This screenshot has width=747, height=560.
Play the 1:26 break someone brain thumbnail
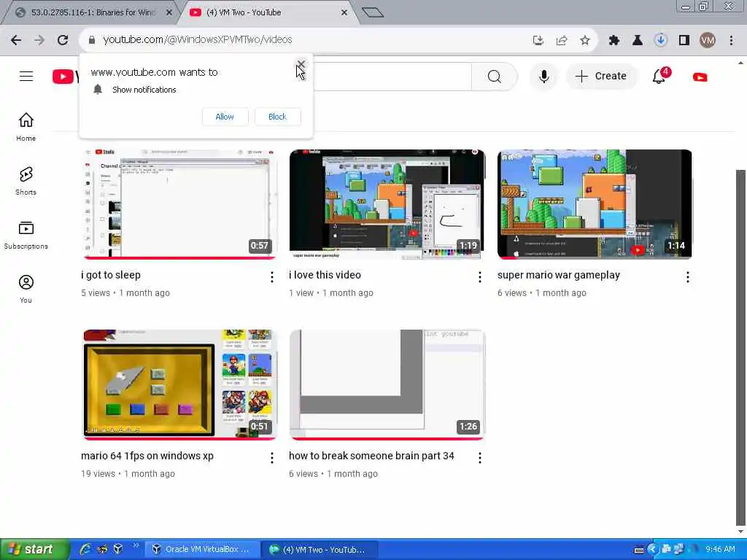(387, 385)
